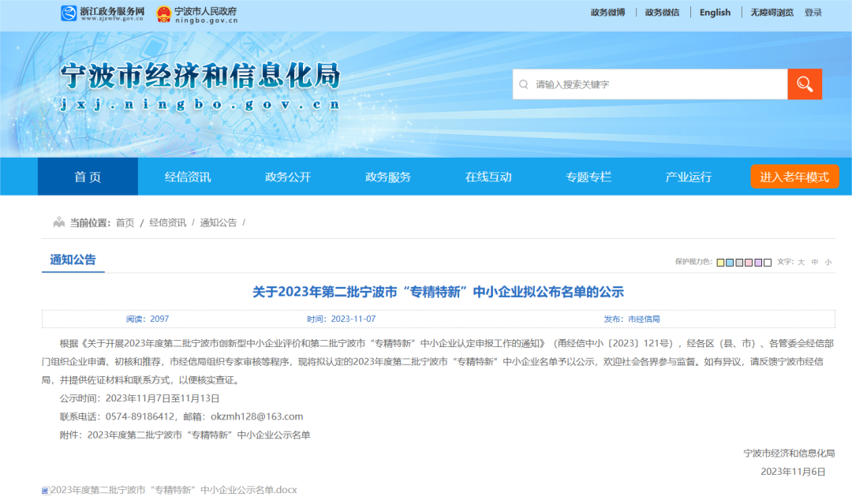This screenshot has height=504, width=852.
Task: Switch to the 政务公开 navigation tab
Action: [289, 177]
